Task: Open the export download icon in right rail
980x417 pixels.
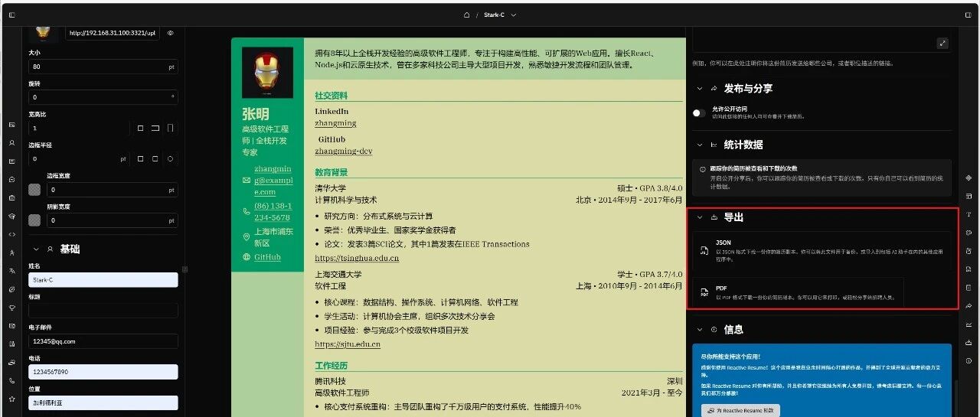Action: [x=969, y=342]
